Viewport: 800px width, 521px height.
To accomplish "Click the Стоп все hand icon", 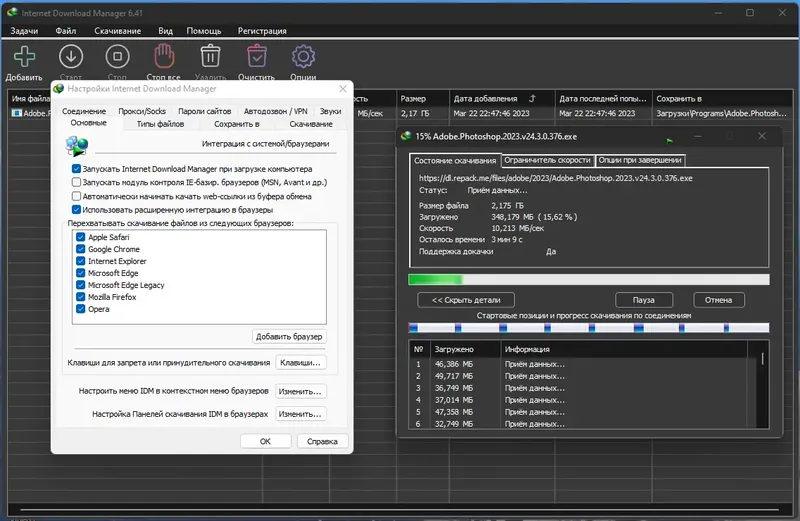I will click(x=163, y=55).
